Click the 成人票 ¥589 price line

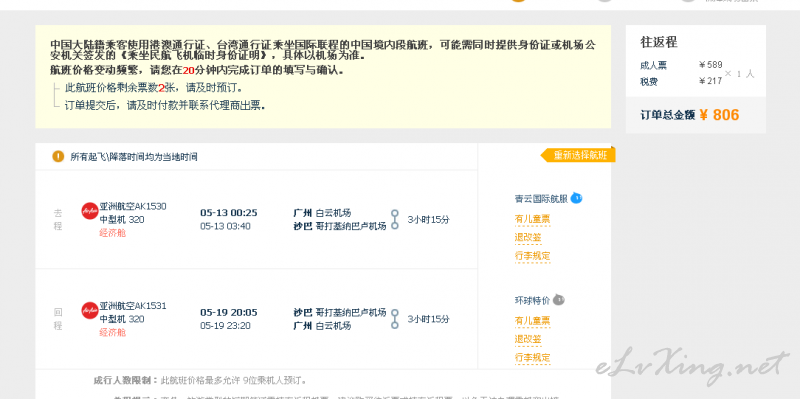[681, 65]
